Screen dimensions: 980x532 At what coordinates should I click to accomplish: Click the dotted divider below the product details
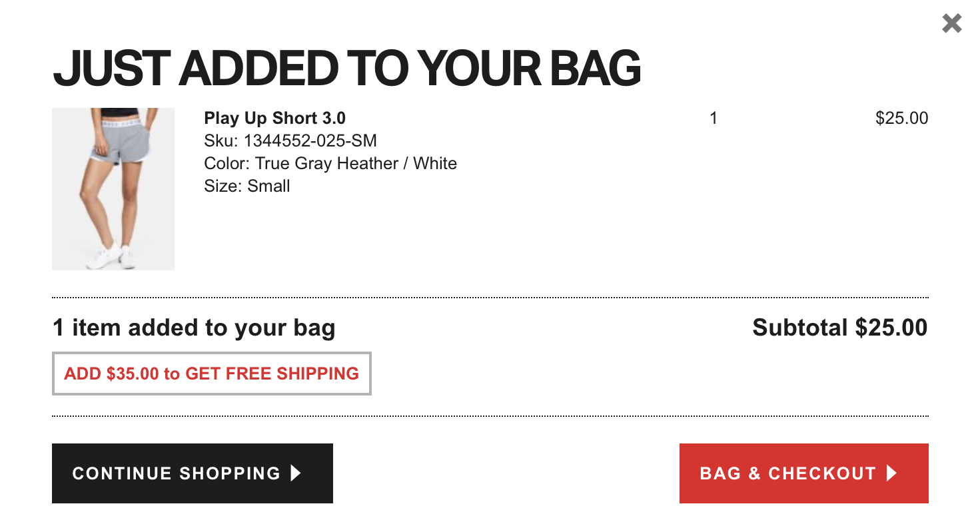coord(490,298)
